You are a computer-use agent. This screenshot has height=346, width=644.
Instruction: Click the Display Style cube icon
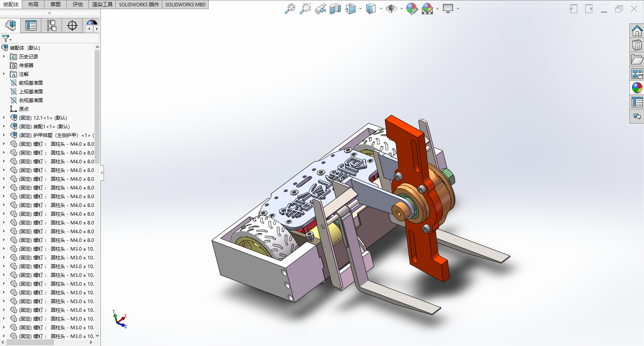pos(371,9)
